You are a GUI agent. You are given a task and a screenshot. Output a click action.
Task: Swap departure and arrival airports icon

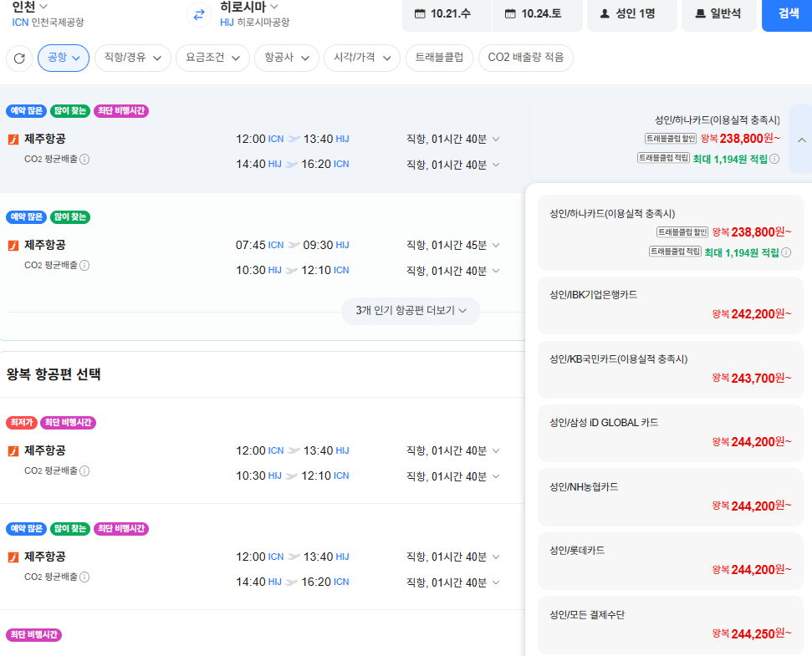coord(199,15)
